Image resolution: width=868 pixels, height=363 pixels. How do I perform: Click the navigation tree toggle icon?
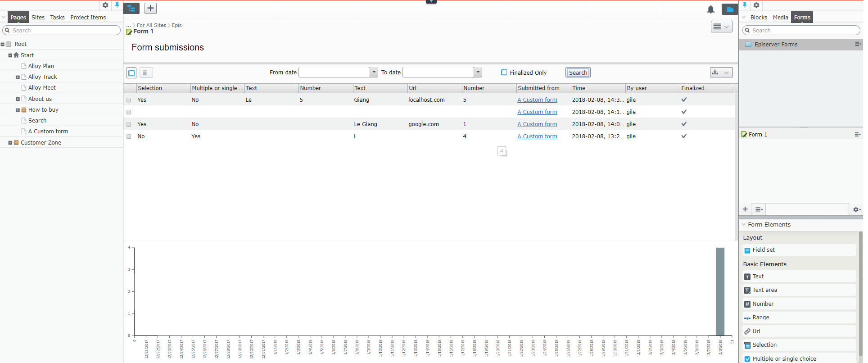pyautogui.click(x=131, y=8)
